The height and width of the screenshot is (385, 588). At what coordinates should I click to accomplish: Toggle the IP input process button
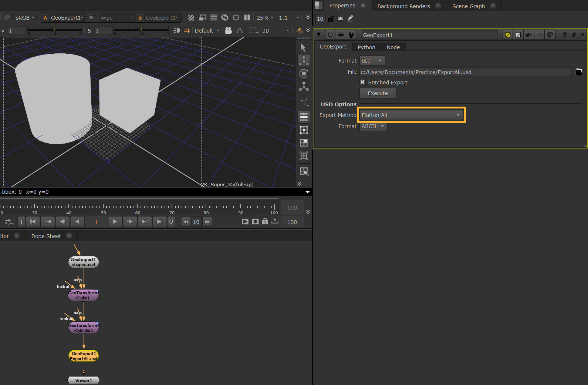pos(7,17)
